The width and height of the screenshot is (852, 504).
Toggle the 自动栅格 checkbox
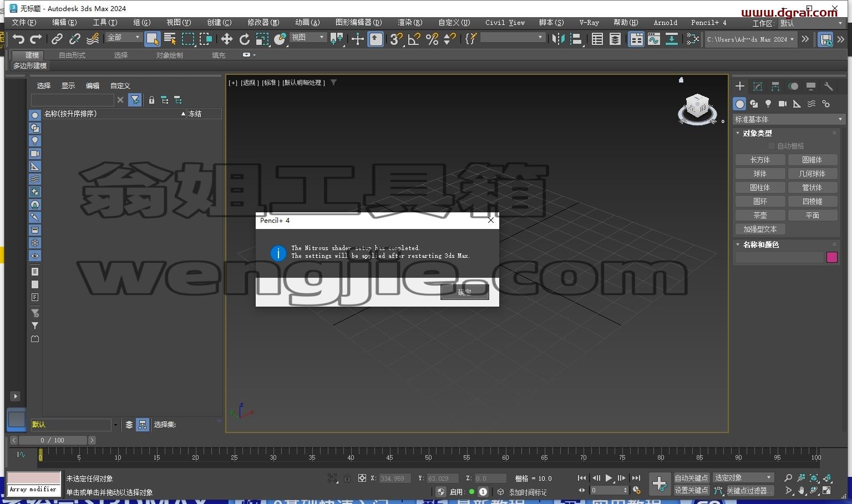point(772,146)
